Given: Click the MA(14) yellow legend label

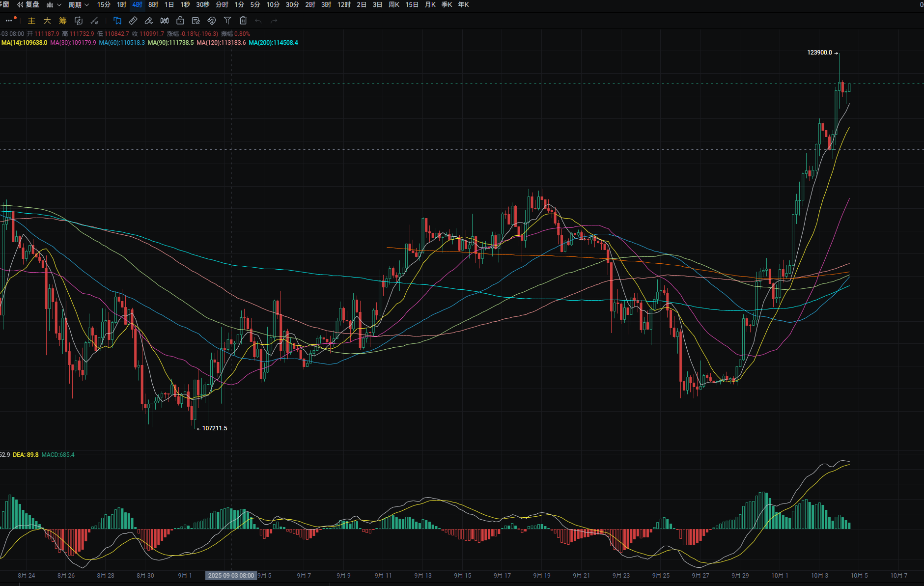Looking at the screenshot, I should point(25,43).
